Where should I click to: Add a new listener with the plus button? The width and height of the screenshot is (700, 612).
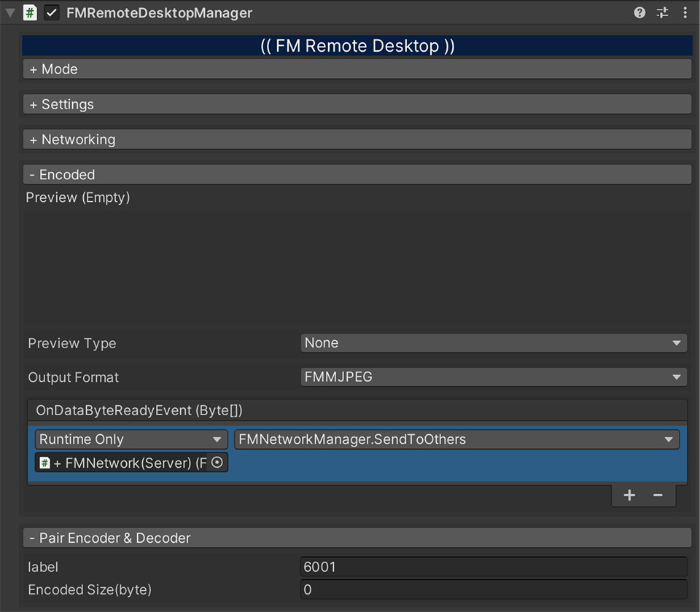coord(629,495)
